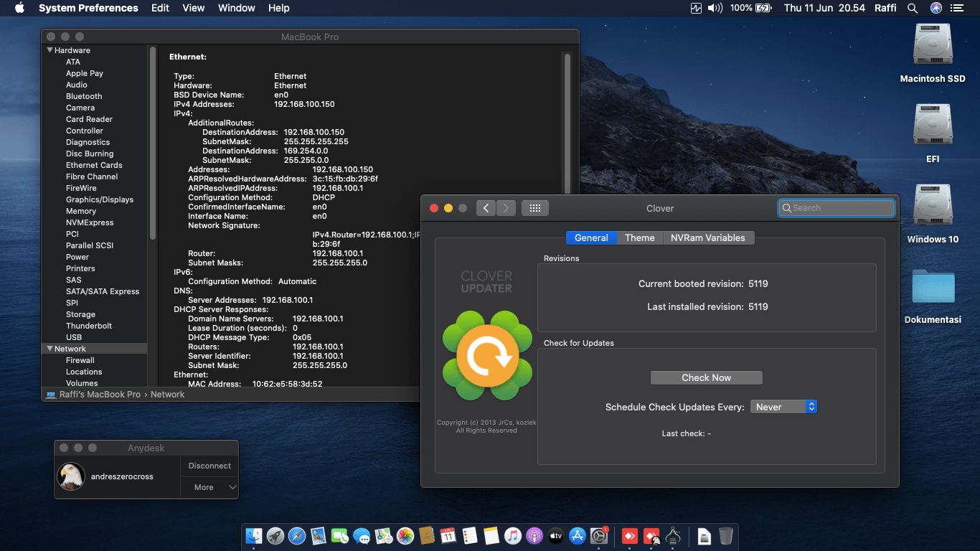Open View menu
Viewport: 980px width, 551px height.
[194, 8]
